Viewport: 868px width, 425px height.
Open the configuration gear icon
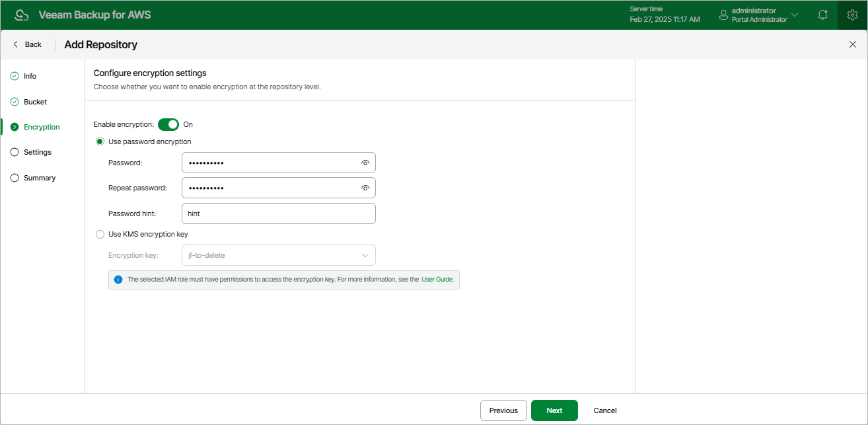click(x=852, y=15)
